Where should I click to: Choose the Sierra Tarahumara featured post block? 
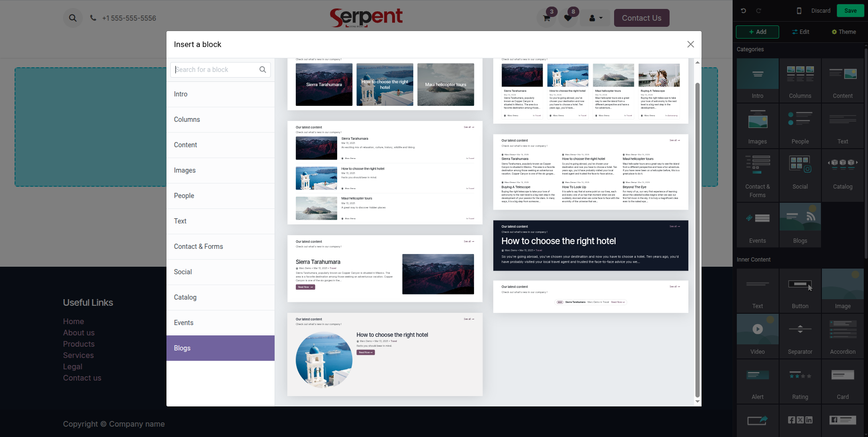[385, 269]
